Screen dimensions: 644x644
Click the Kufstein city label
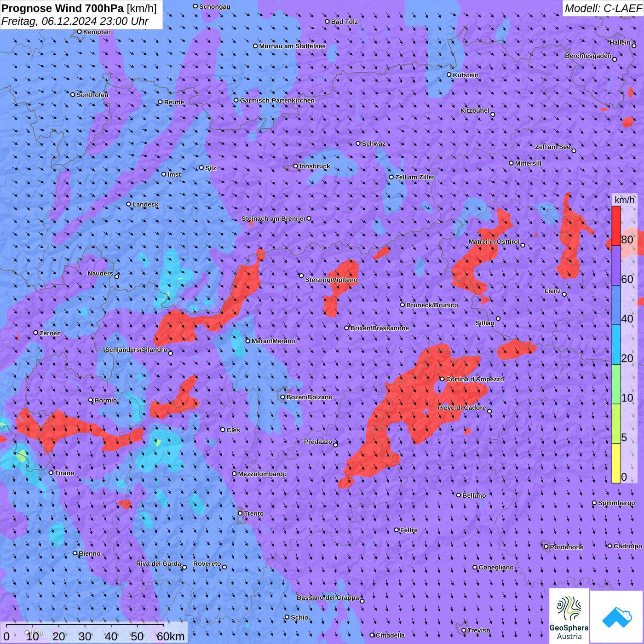pos(466,75)
